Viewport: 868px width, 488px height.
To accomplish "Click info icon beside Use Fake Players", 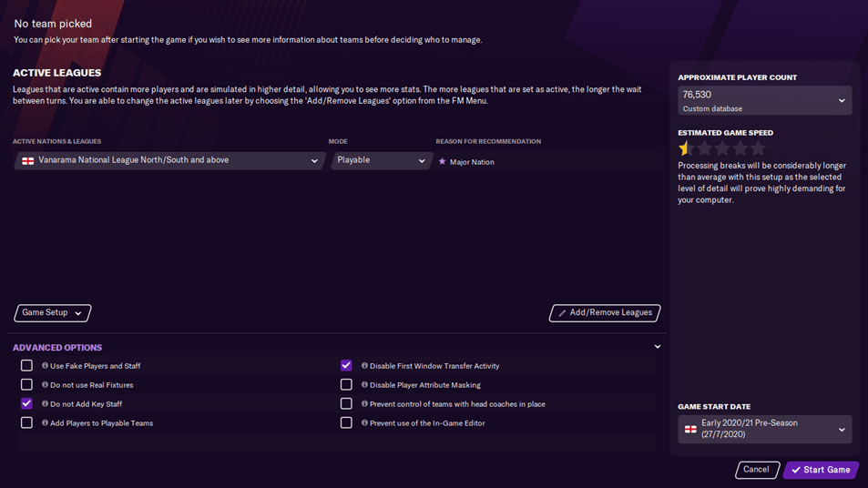I will coord(45,366).
